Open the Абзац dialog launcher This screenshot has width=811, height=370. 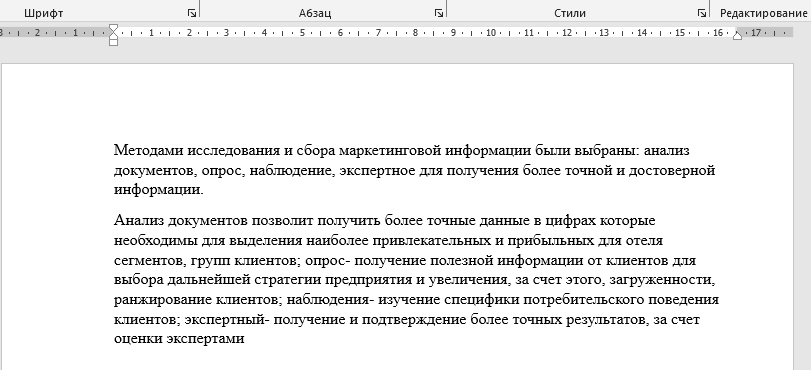coord(439,13)
